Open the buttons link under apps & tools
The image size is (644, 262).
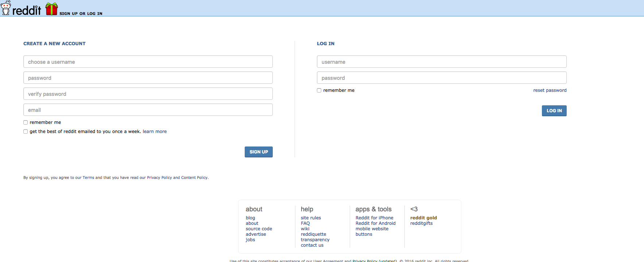[364, 234]
